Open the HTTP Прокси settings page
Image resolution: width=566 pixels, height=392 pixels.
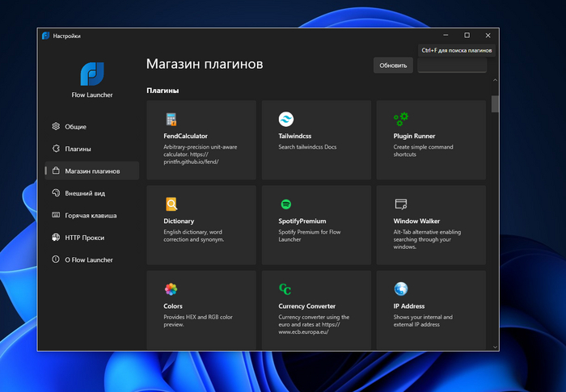(84, 238)
